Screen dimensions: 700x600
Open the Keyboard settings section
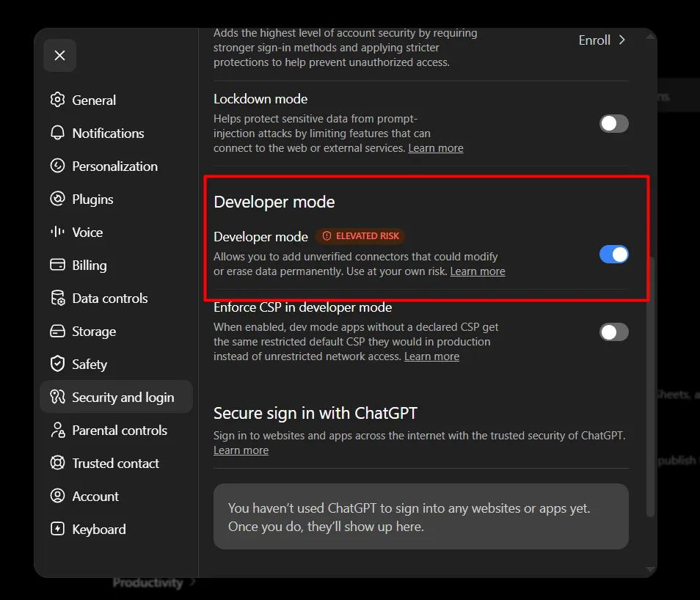coord(116,530)
